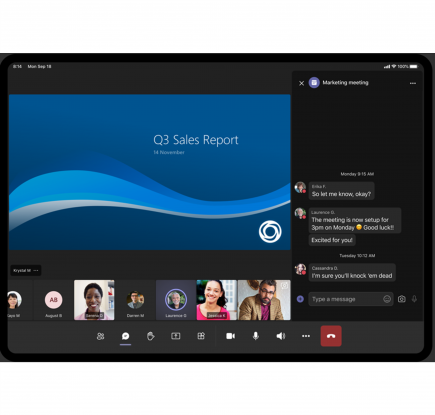Select the message about 3pm on Monday
The height and width of the screenshot is (415, 435).
[x=355, y=220]
